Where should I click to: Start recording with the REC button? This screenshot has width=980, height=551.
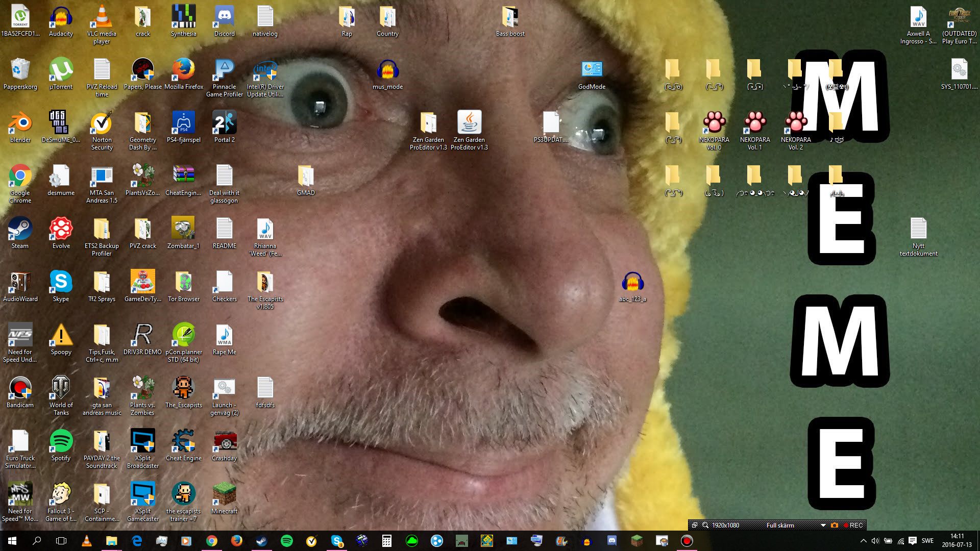(853, 525)
